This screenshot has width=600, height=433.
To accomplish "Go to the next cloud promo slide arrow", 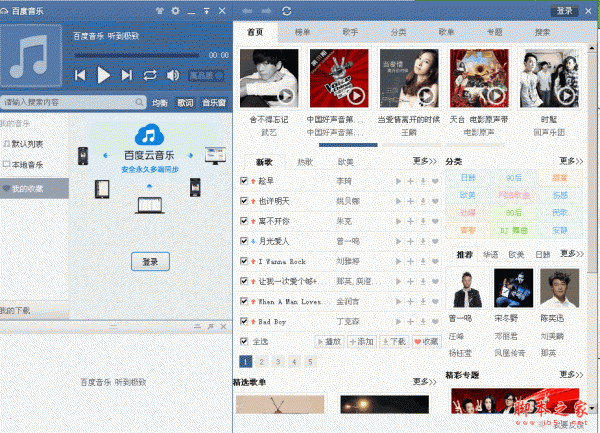I will (x=191, y=155).
